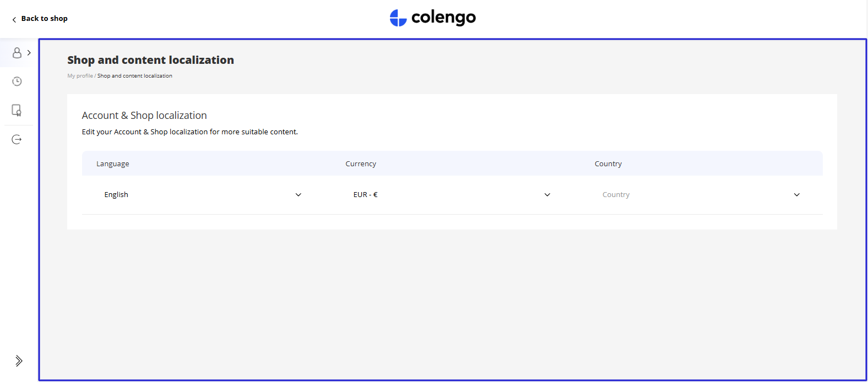
Task: Go to Back to shop link
Action: (x=44, y=19)
